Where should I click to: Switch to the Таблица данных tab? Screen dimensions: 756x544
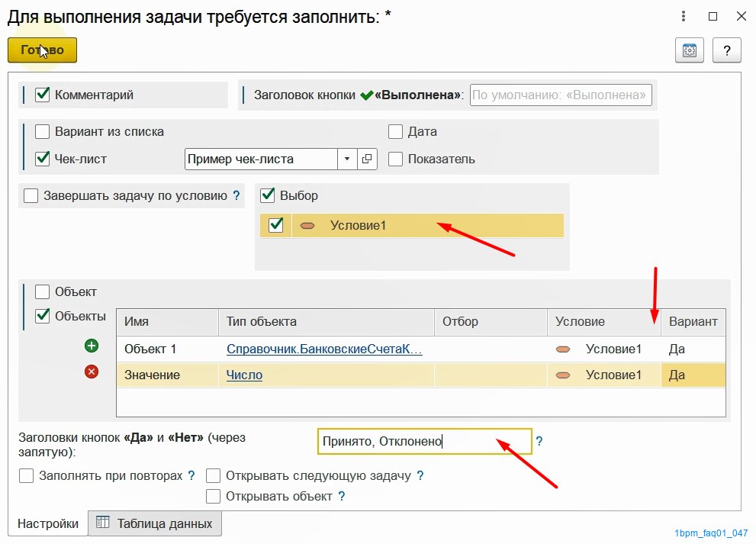(155, 523)
